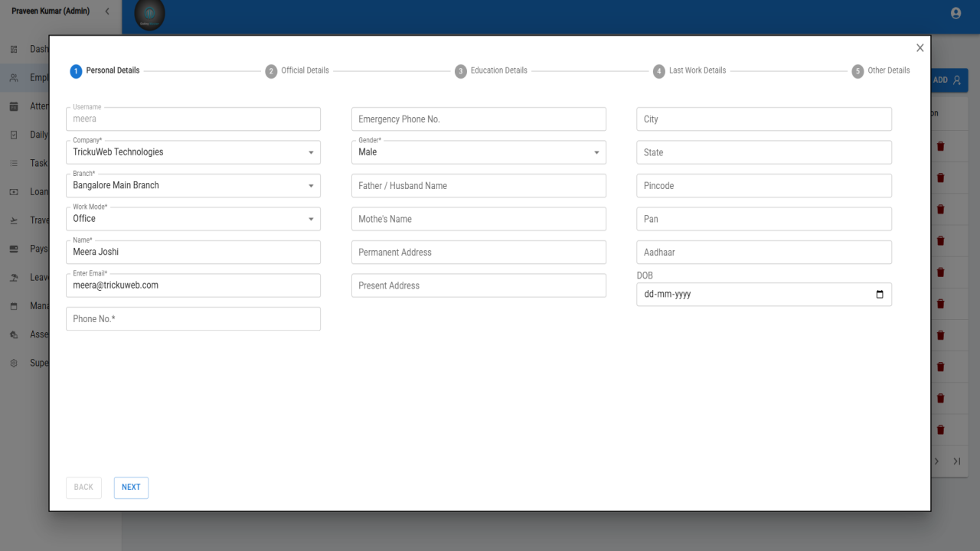Click the City input field
The width and height of the screenshot is (980, 551).
click(x=764, y=119)
